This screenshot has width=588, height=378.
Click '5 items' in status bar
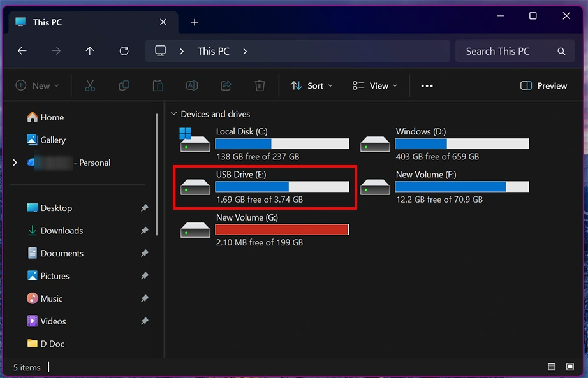27,368
